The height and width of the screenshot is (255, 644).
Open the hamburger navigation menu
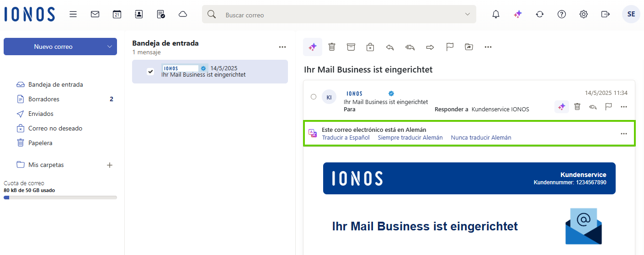pos(73,14)
